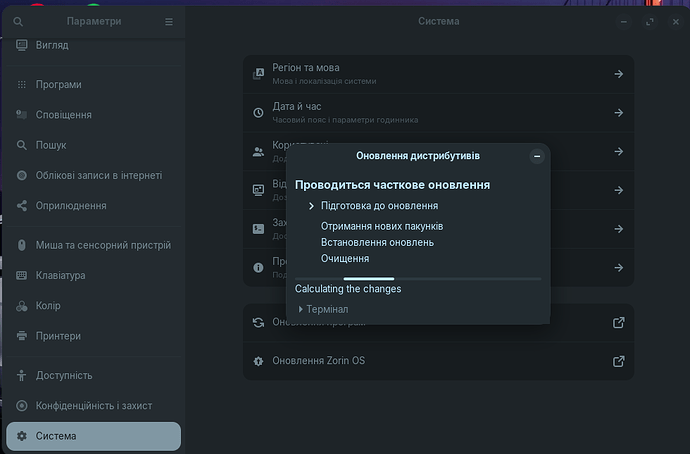Screen dimensions: 690x454
Task: Click external link icon for Оновлення Zorin OS
Action: click(618, 360)
